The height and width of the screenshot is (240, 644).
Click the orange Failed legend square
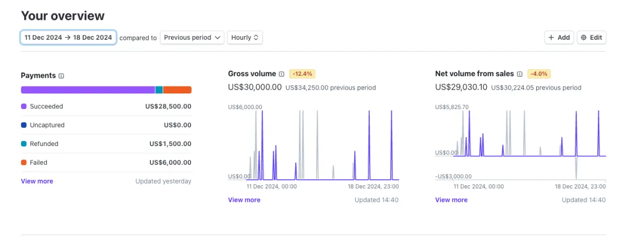tap(24, 163)
